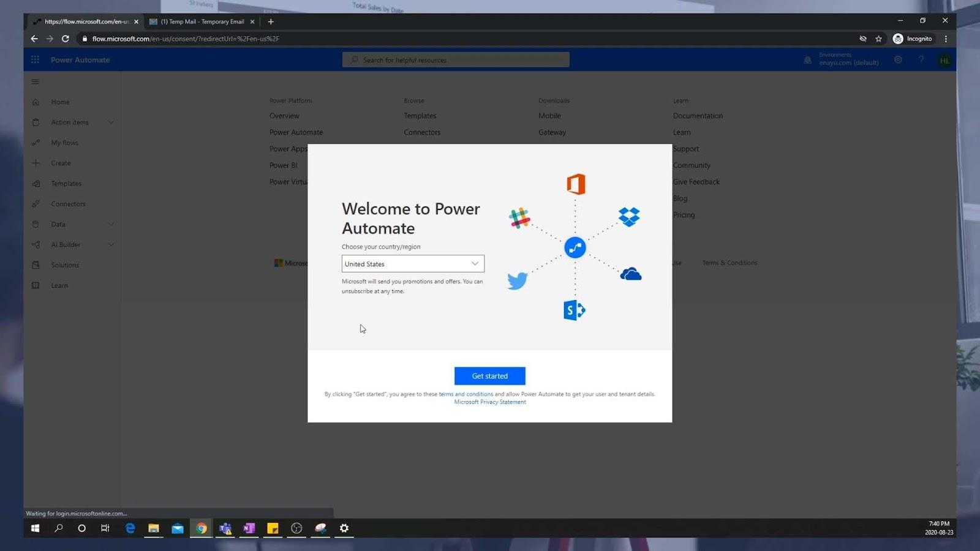Image resolution: width=980 pixels, height=551 pixels.
Task: Open the HL account avatar
Action: (x=944, y=61)
